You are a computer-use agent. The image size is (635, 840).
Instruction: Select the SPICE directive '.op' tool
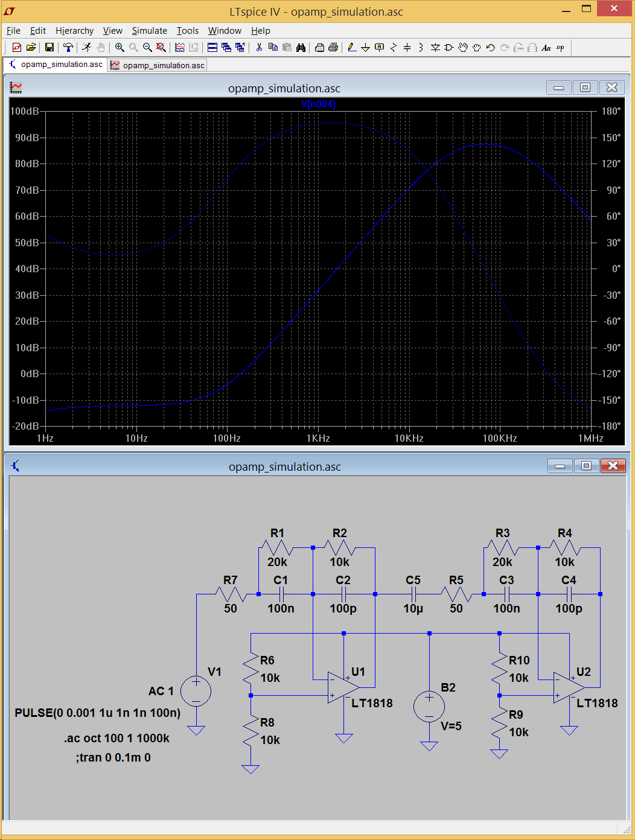(x=560, y=48)
